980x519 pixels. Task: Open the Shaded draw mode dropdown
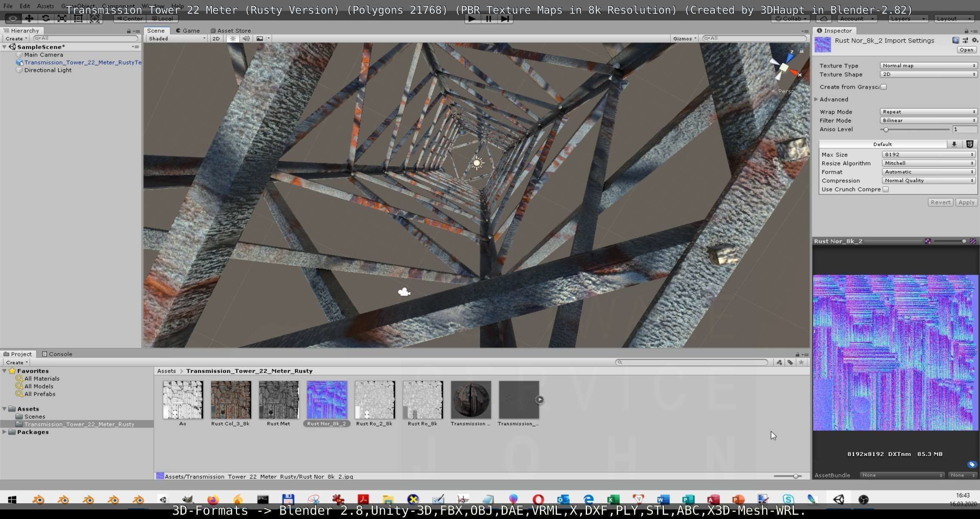coord(177,39)
